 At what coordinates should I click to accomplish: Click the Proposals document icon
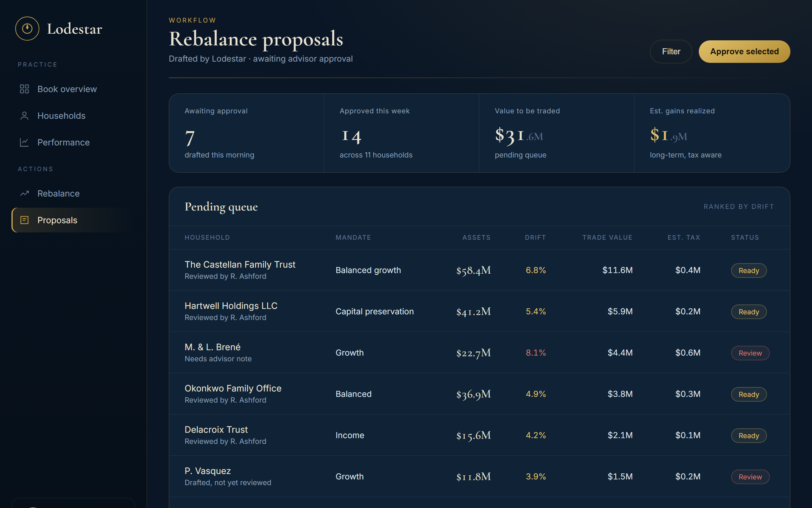tap(24, 220)
